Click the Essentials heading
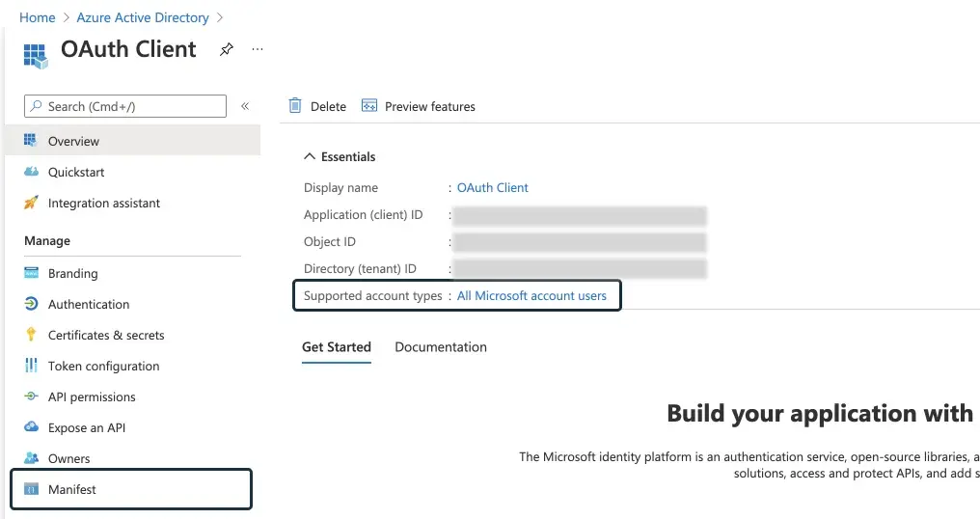Viewport: 980px width, 519px height. [x=348, y=157]
